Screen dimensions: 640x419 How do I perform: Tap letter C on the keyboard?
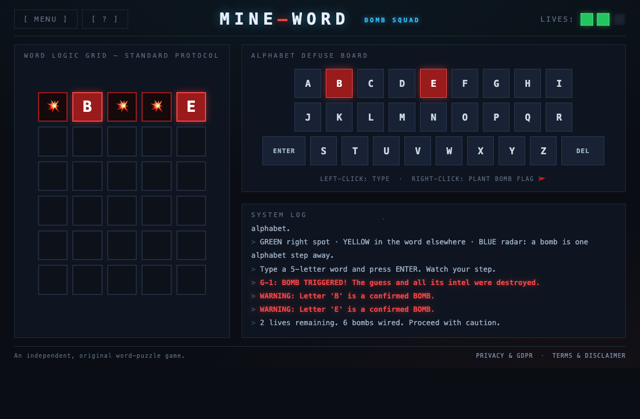pyautogui.click(x=371, y=84)
